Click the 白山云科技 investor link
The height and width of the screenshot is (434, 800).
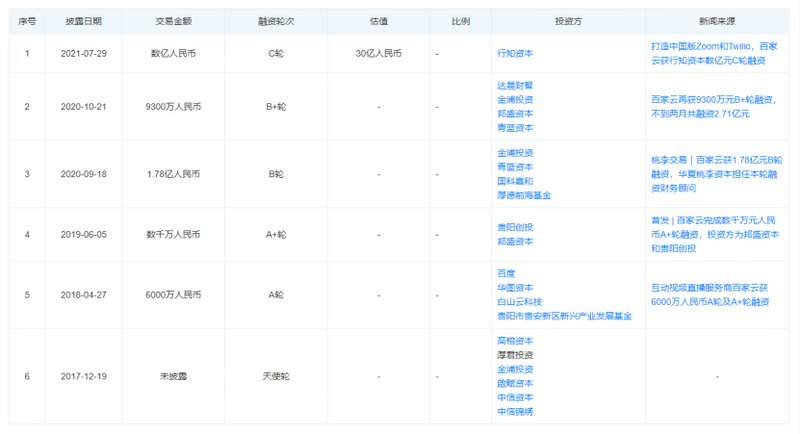pos(519,302)
